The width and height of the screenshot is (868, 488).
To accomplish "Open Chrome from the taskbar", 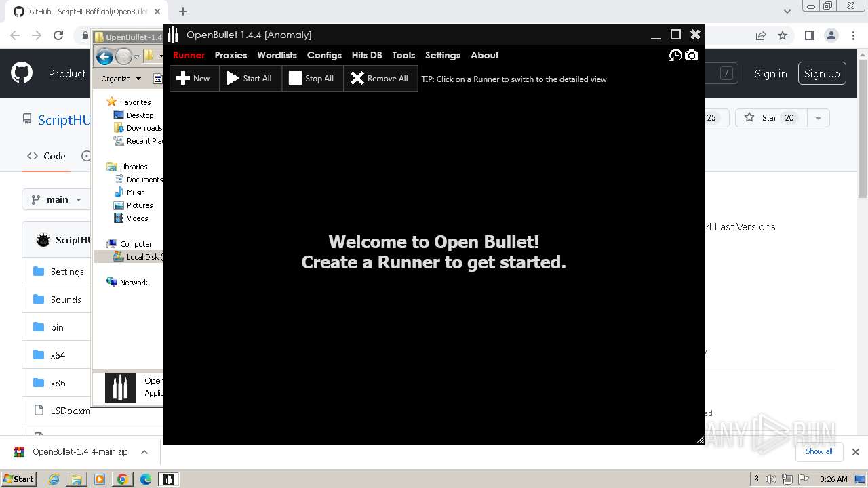I will [122, 479].
